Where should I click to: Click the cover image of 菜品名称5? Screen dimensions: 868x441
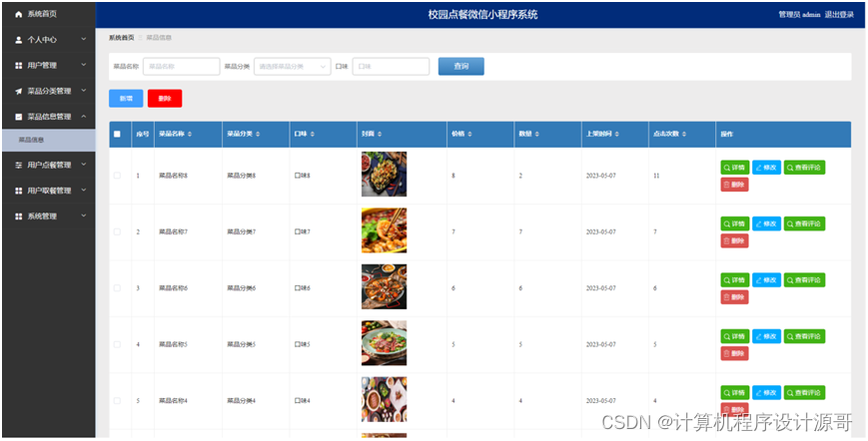tap(385, 343)
